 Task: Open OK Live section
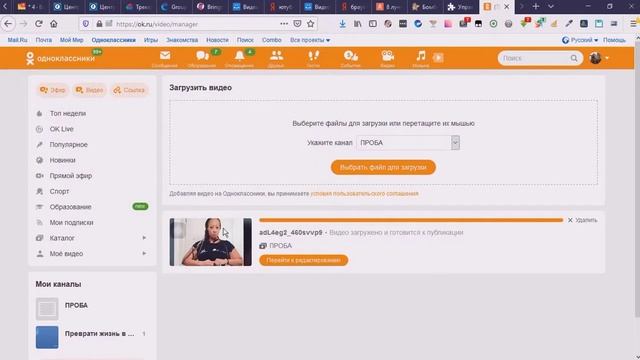point(62,129)
